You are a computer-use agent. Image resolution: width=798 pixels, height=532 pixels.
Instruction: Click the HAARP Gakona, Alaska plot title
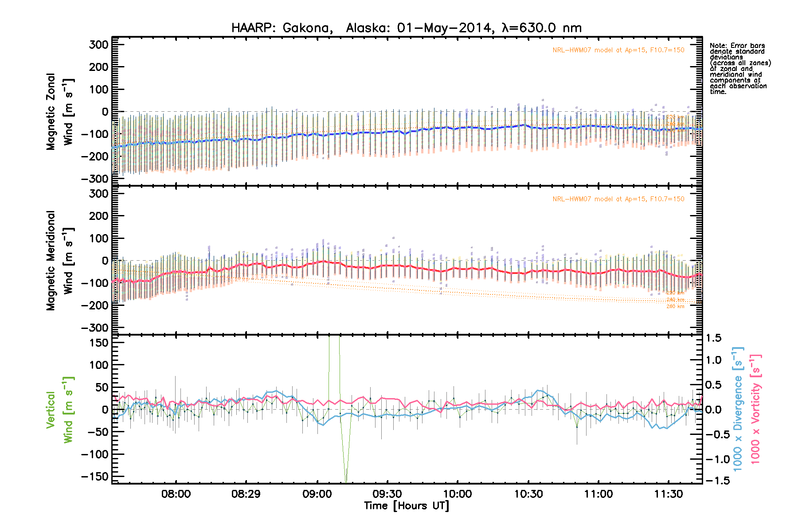406,28
